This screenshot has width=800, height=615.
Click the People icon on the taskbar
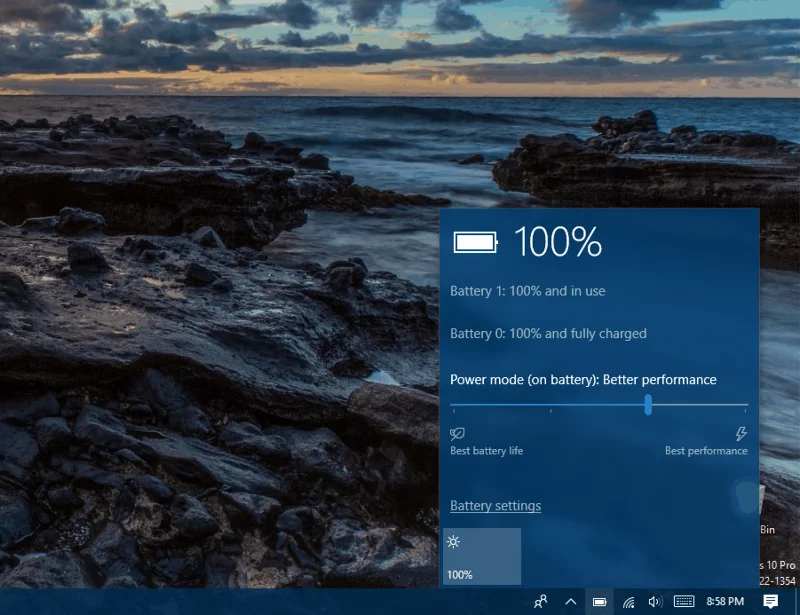(542, 603)
